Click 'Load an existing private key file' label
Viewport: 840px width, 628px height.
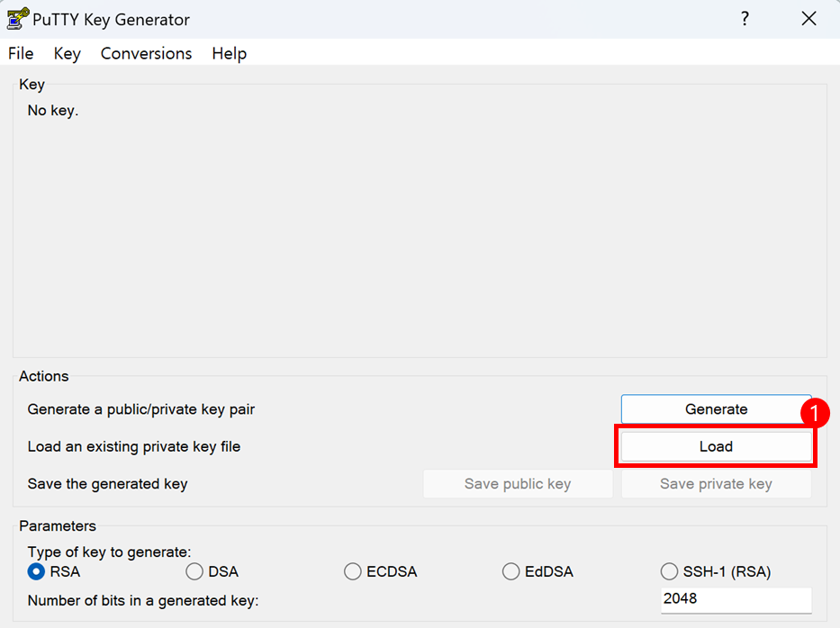[134, 446]
